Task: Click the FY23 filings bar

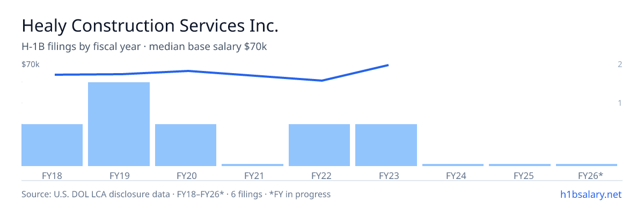Action: (x=386, y=145)
